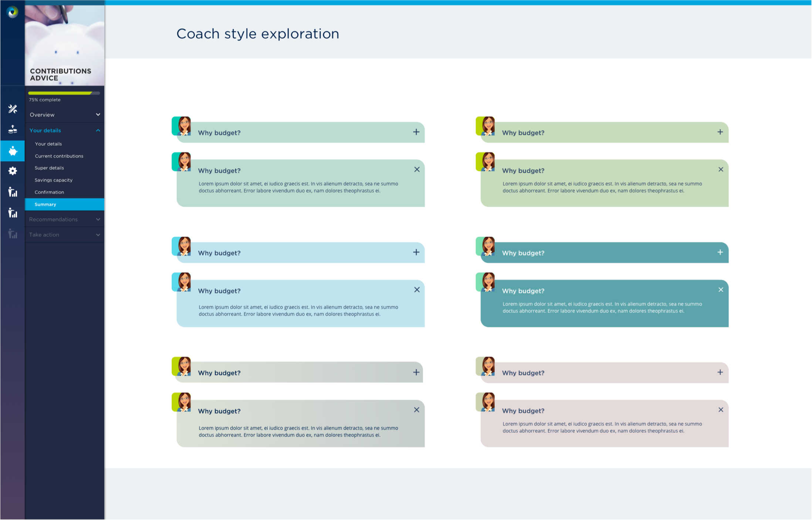Close the expanded dark teal card

click(721, 290)
